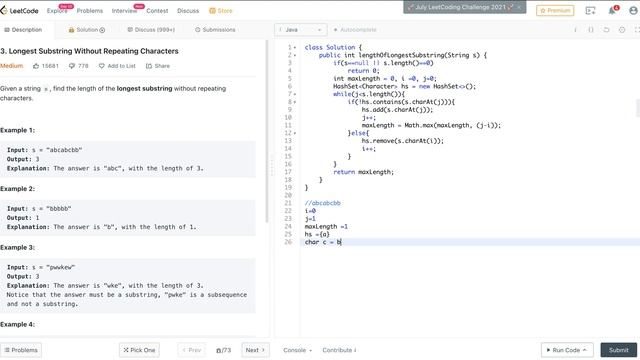The width and height of the screenshot is (640, 360).
Task: Open the Java language dropdown
Action: point(300,30)
